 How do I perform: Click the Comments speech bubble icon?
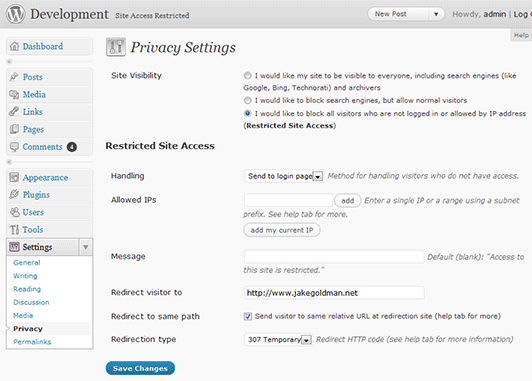(14, 147)
